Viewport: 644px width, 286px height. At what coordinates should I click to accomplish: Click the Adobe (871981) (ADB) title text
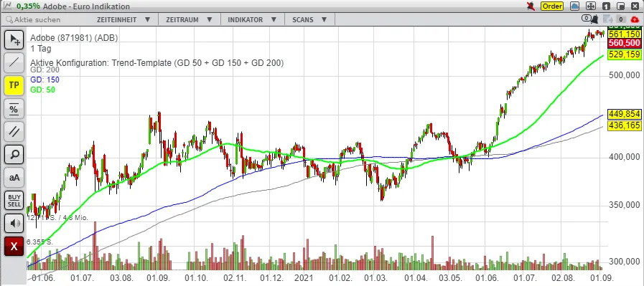pos(74,38)
